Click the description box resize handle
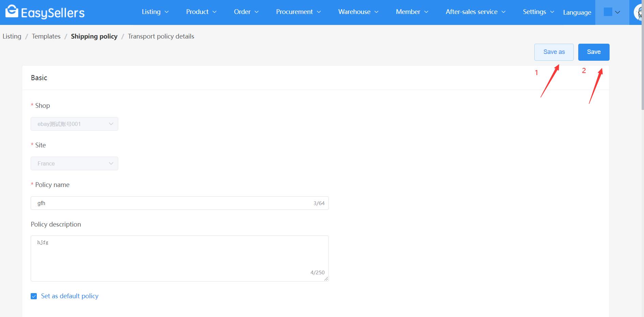This screenshot has width=644, height=317. 326,279
